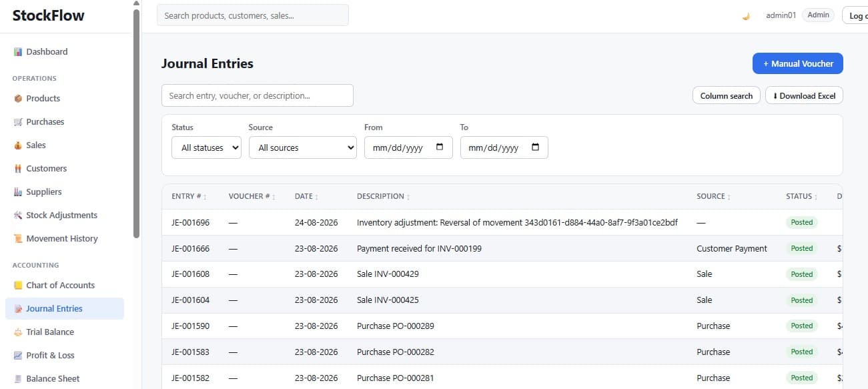Click the Admin role badge

tap(819, 15)
